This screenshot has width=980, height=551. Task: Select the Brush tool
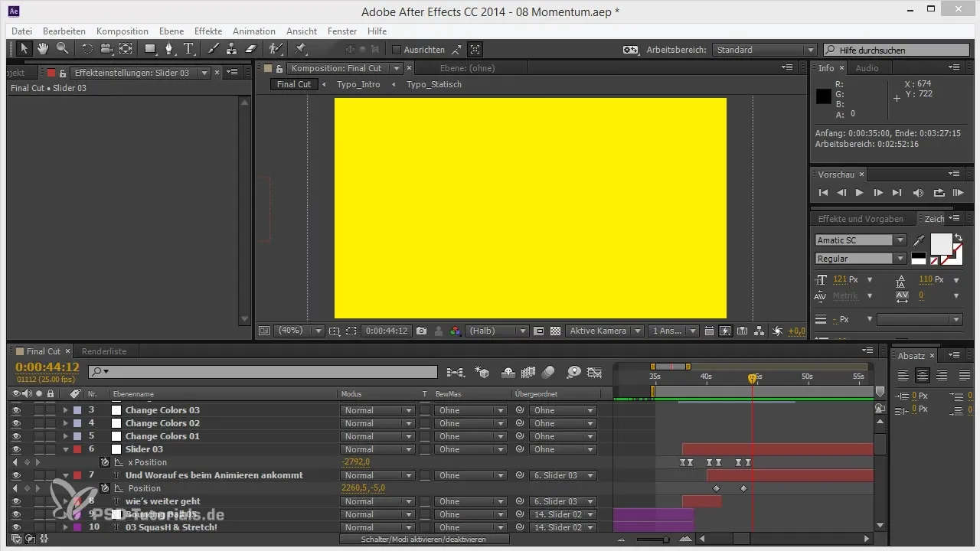(x=213, y=49)
